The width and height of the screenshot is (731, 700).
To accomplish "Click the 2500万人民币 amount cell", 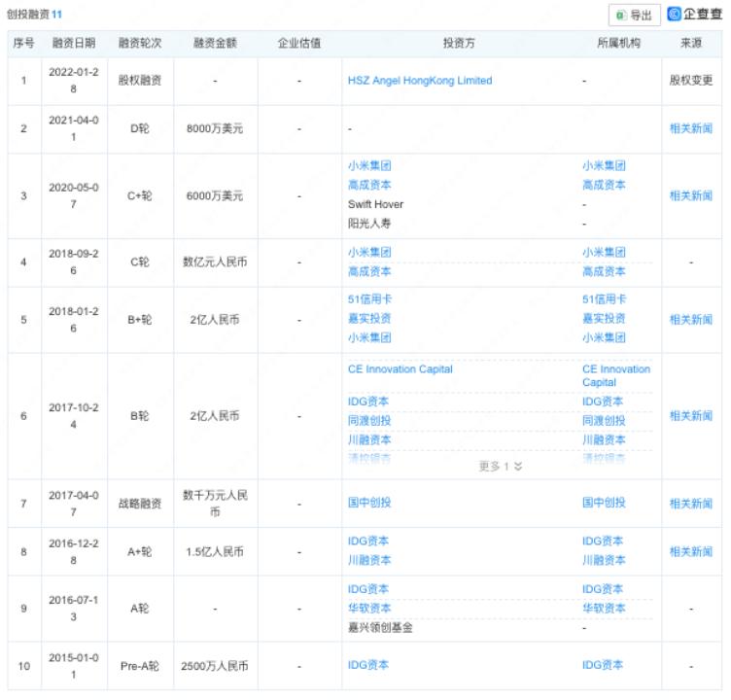I will pos(215,666).
